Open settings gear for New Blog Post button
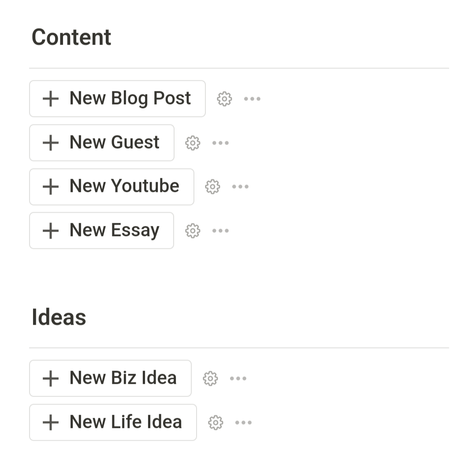 [224, 99]
